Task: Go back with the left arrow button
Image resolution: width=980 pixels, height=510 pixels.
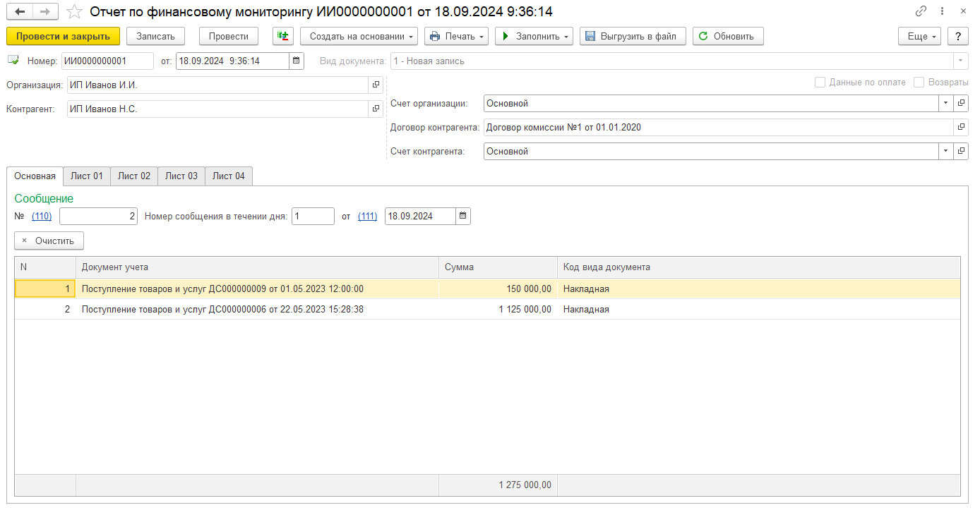Action: coord(20,11)
